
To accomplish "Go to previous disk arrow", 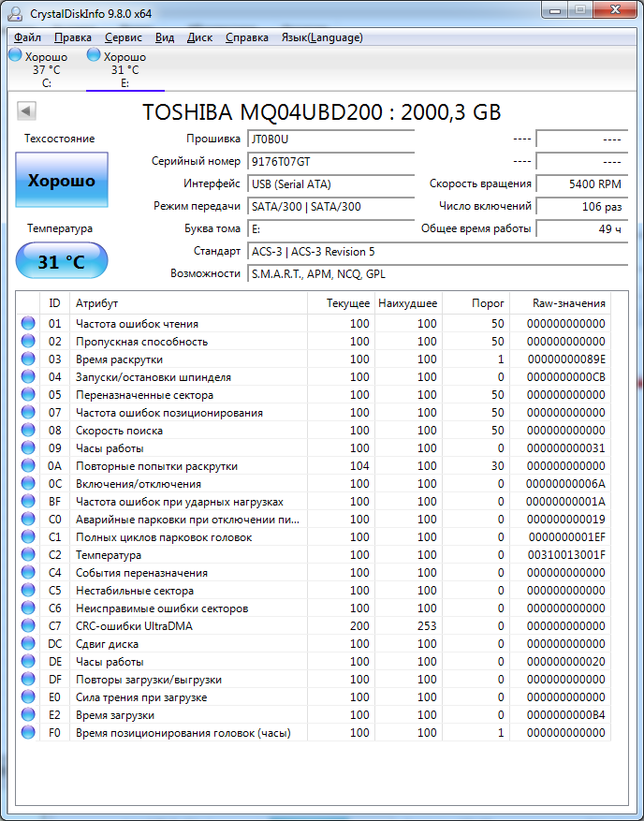I will pyautogui.click(x=26, y=111).
